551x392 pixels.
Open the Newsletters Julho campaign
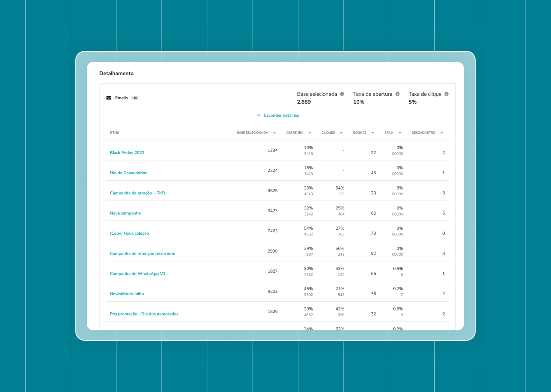coord(127,294)
